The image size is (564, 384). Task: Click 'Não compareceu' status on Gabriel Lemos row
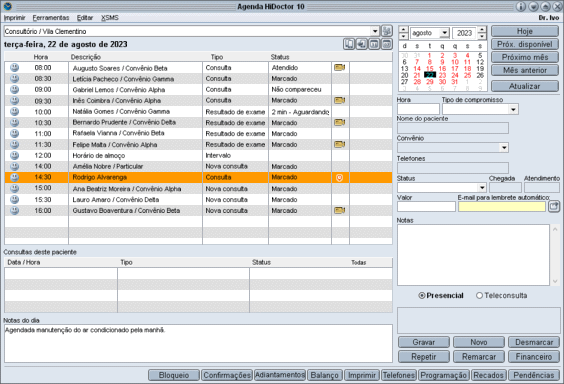[296, 90]
